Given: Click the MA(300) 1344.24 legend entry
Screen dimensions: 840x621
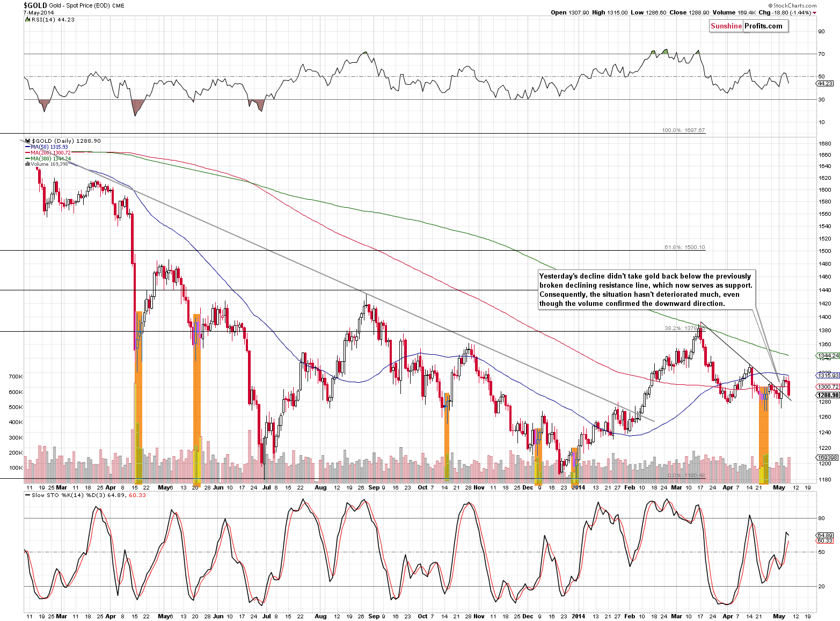Looking at the screenshot, I should pos(50,158).
